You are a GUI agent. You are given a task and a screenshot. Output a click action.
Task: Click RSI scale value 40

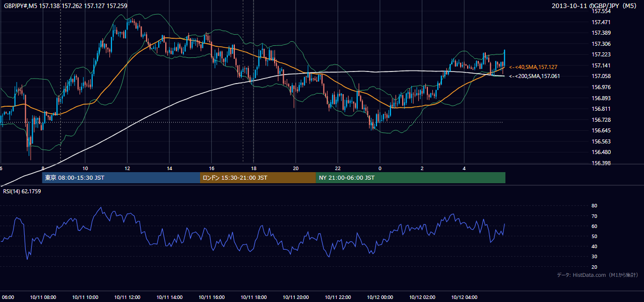(x=594, y=246)
